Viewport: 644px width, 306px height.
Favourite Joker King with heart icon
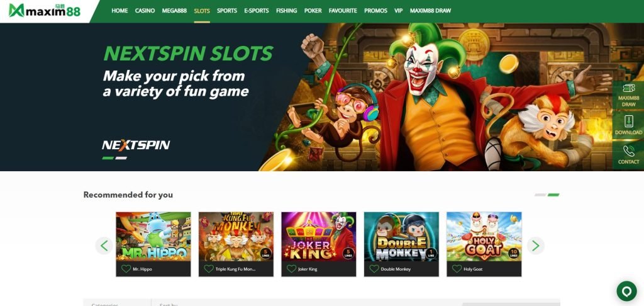click(291, 269)
